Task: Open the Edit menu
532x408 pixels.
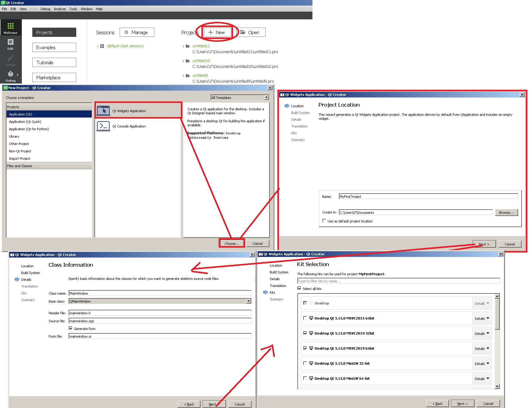Action: point(13,9)
